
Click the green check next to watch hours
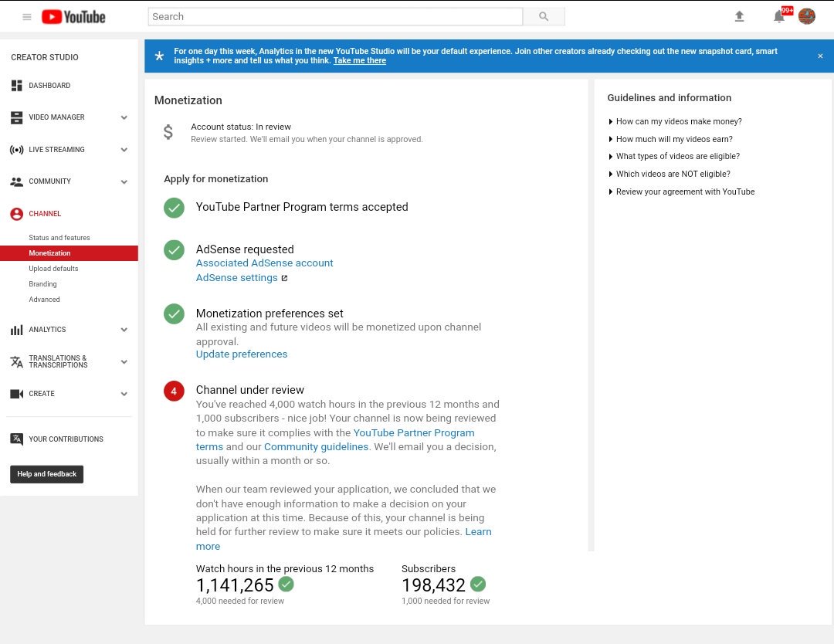(x=286, y=584)
